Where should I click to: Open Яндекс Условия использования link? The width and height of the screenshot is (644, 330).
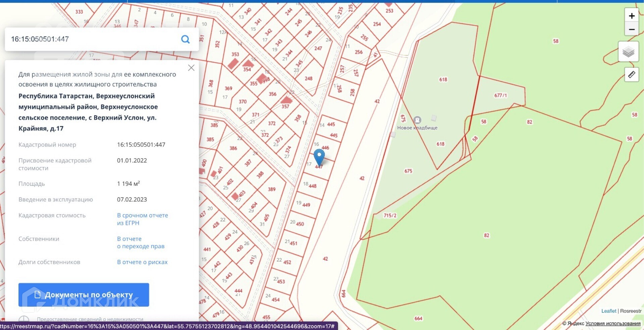(613, 324)
